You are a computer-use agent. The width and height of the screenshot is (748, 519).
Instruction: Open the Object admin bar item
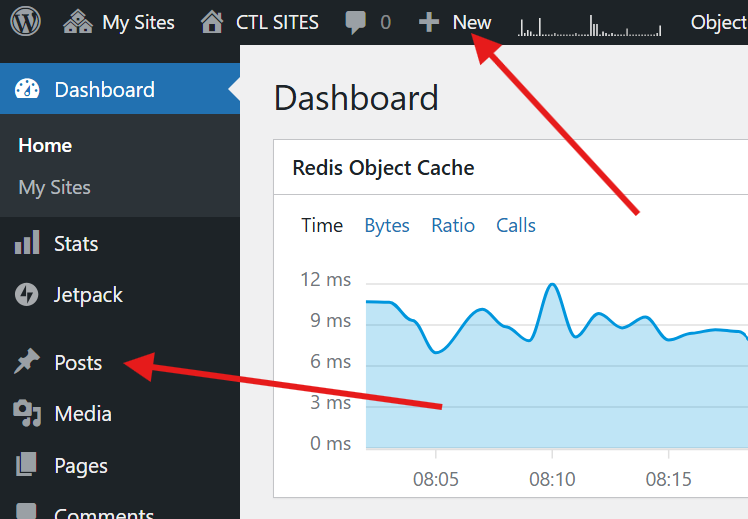pos(719,22)
